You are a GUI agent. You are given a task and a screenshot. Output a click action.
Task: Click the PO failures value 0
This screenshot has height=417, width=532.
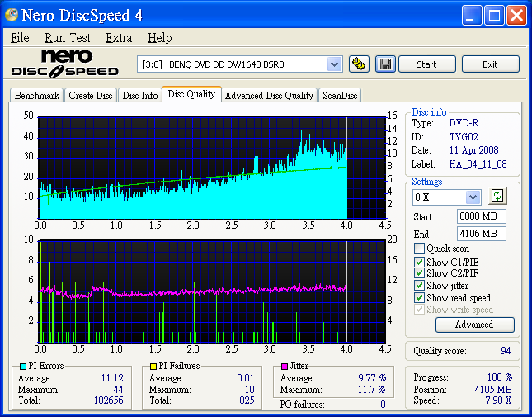point(383,405)
